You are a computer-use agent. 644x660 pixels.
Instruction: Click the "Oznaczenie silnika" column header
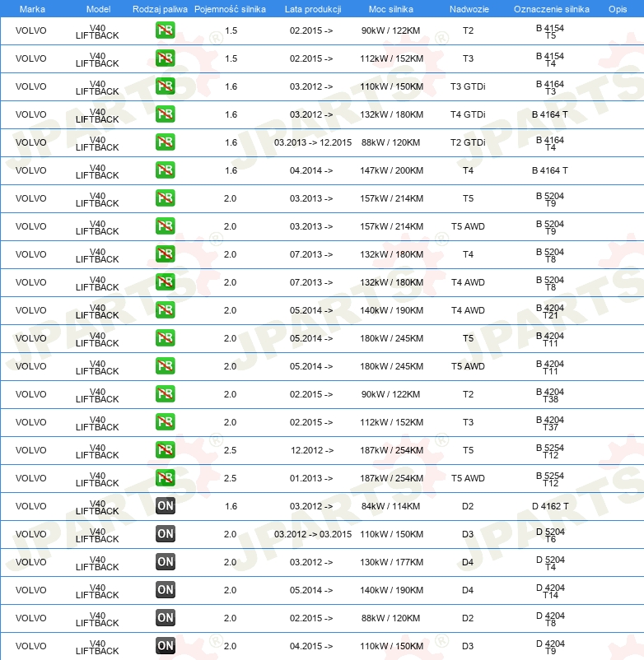(x=551, y=8)
